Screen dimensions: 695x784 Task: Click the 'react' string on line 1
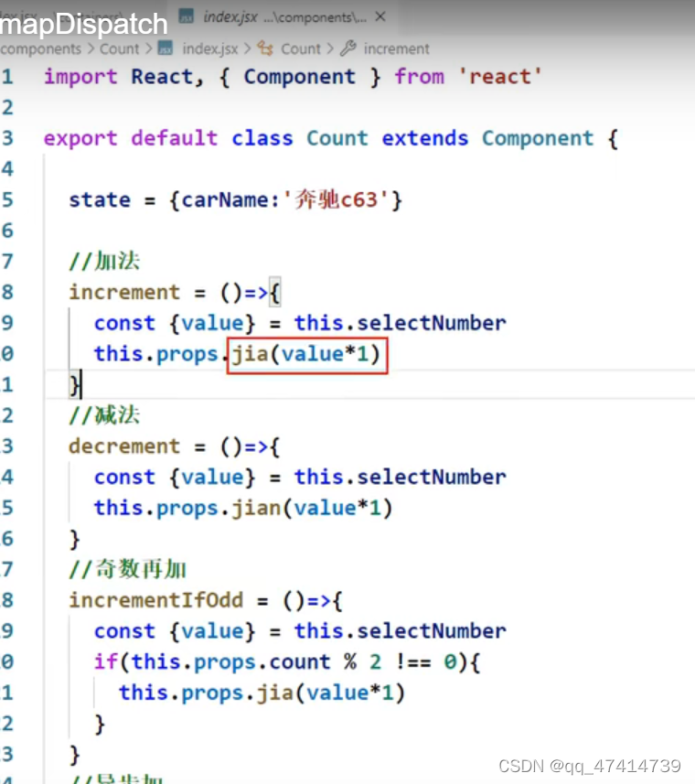click(499, 77)
